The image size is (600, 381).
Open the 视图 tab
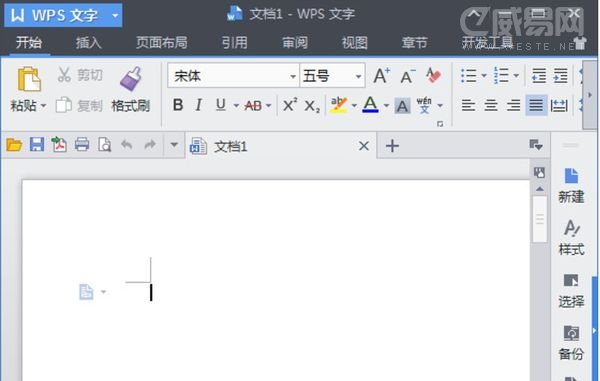coord(354,42)
